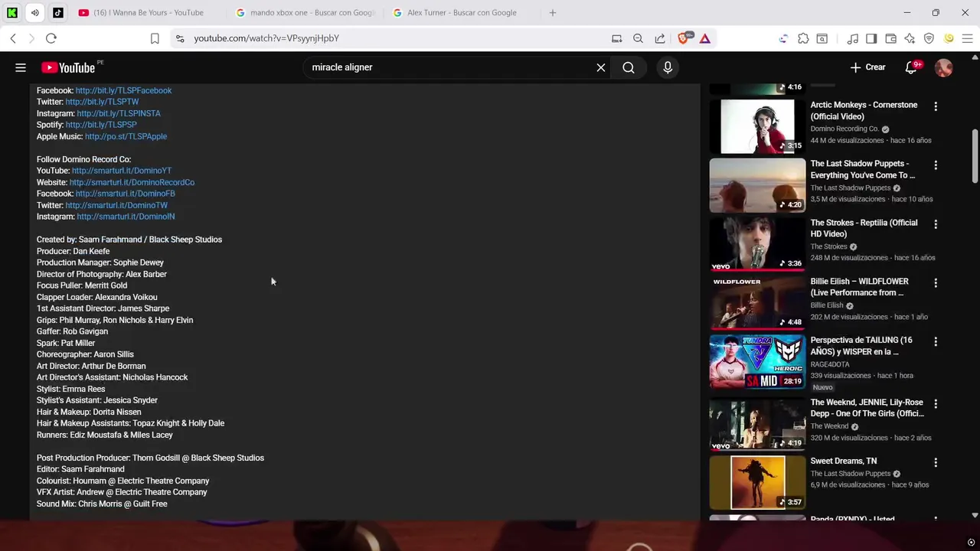Screen dimensions: 980x551
Task: Open the DominoIN Instagram link
Action: point(126,217)
